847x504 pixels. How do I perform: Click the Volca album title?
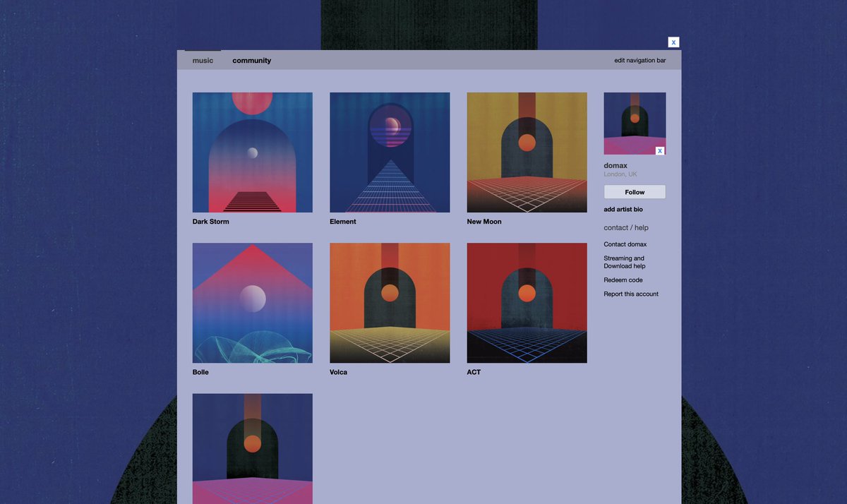[339, 372]
